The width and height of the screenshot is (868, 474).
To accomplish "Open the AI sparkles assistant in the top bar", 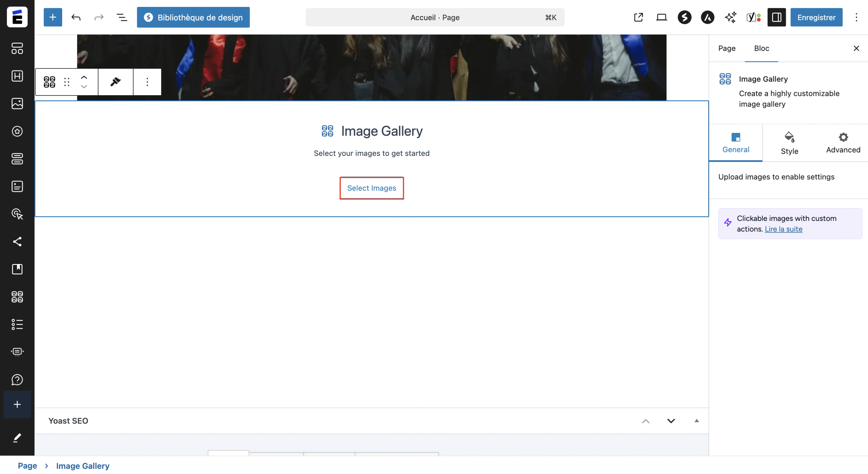I will 731,17.
